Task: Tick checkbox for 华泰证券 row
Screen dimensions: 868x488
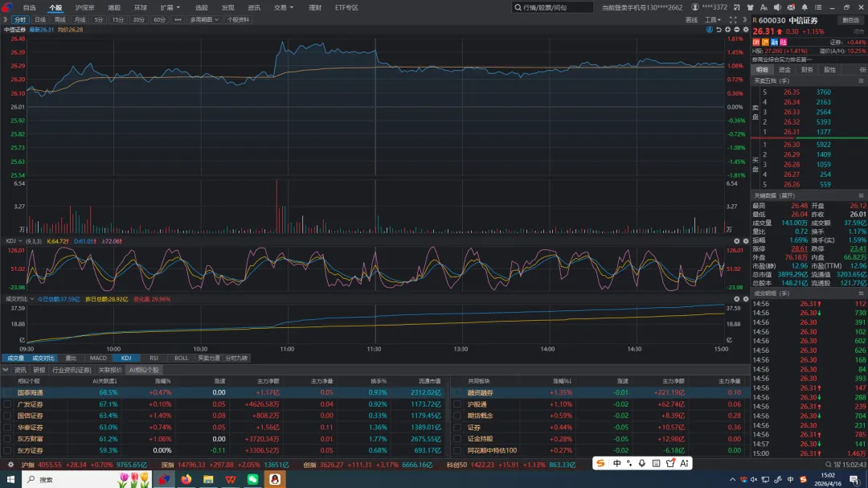Action: (7, 427)
